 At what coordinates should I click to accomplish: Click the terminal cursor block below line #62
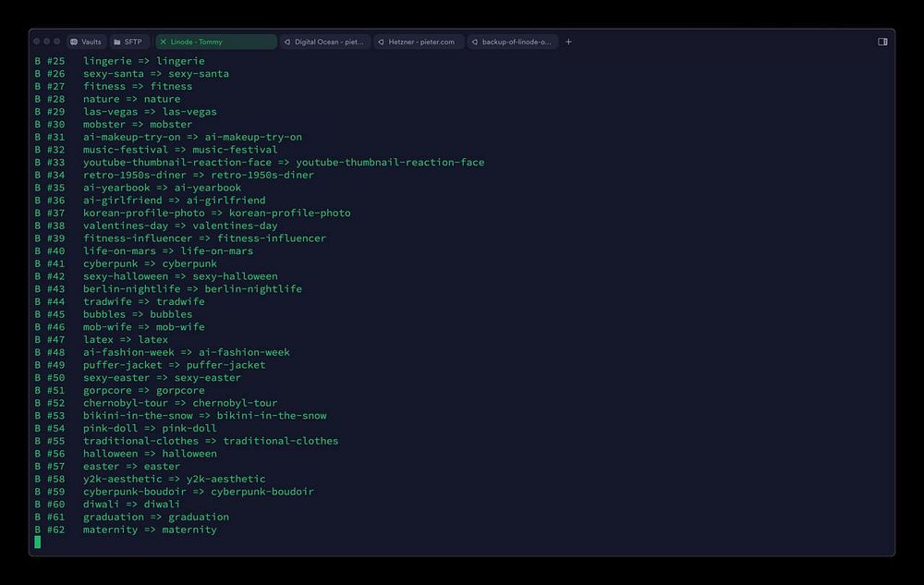[38, 542]
